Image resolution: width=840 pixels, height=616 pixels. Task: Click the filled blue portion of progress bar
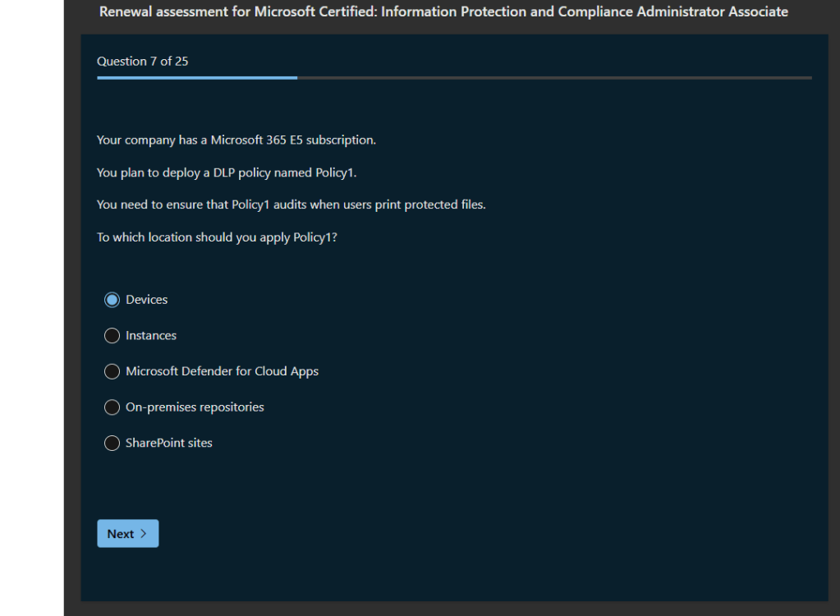pos(197,78)
